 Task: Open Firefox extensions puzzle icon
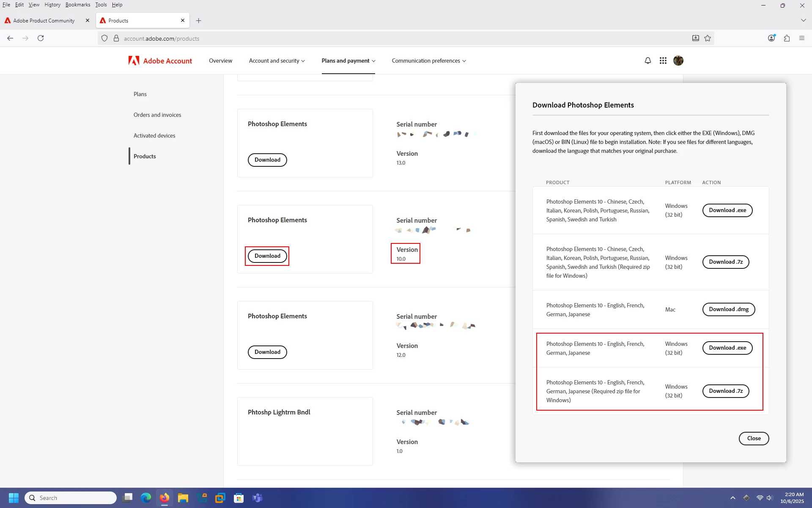coord(787,38)
